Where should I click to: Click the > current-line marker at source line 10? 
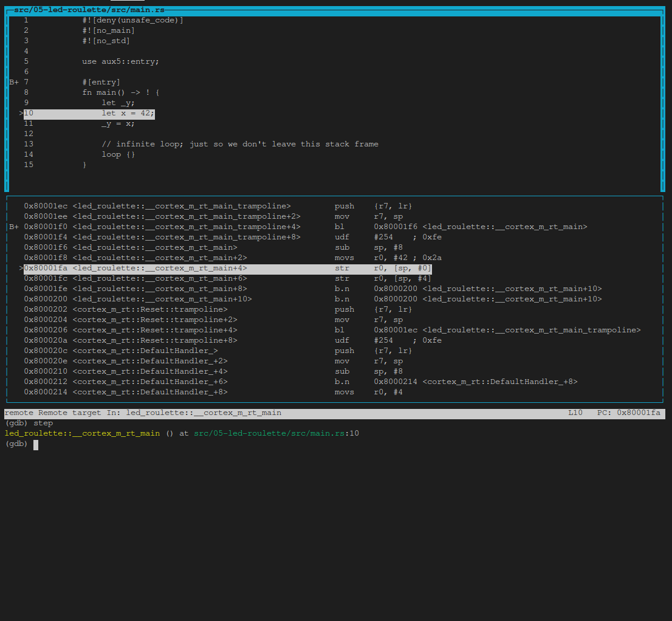tap(21, 113)
